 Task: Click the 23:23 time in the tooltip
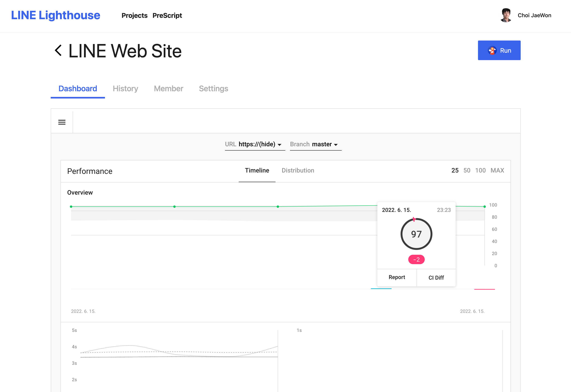(444, 210)
